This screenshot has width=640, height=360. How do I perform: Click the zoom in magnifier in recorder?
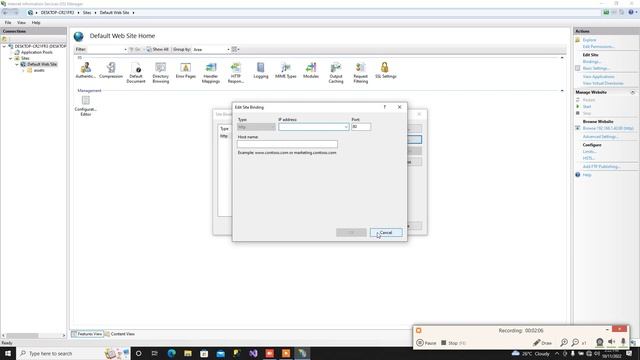coord(564,343)
